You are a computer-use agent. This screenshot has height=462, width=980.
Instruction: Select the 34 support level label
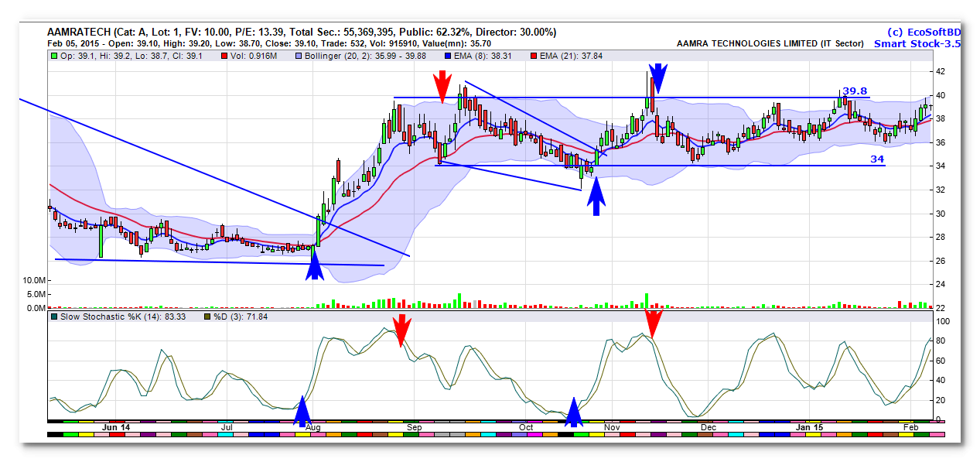coord(876,159)
